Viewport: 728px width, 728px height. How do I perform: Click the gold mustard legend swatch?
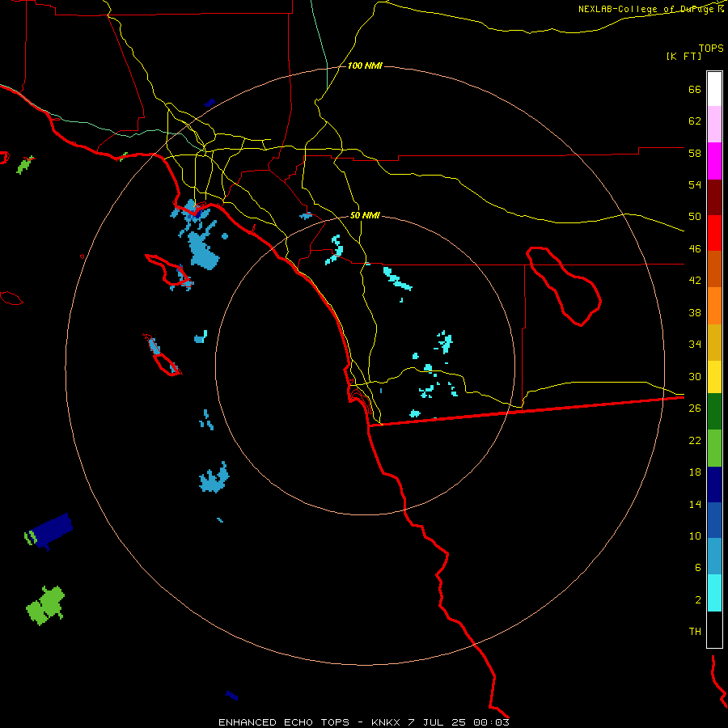[714, 342]
